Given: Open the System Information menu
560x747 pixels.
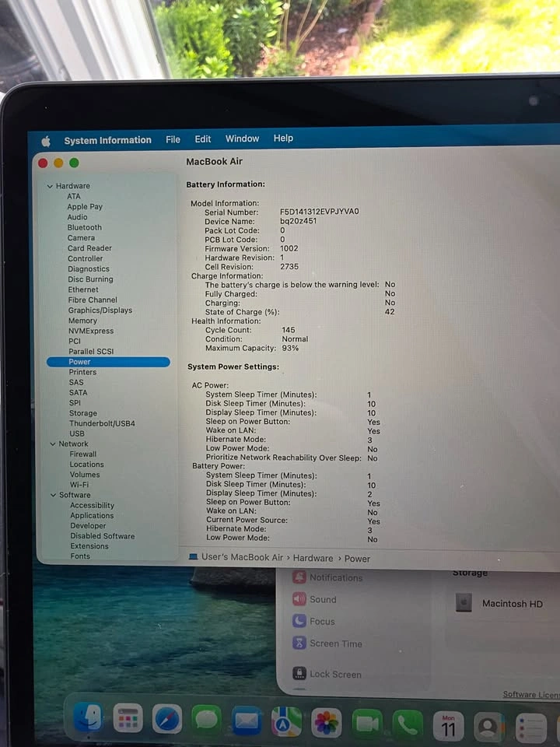Looking at the screenshot, I should [107, 140].
